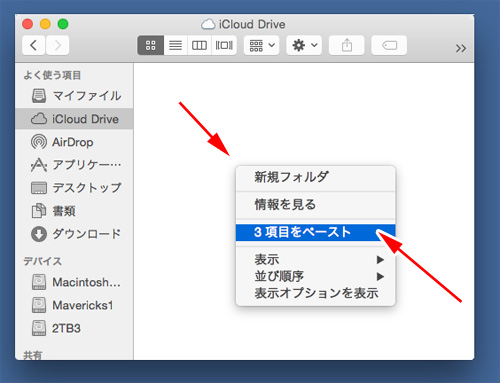The image size is (500, 383).
Task: Select iCloud Drive label in sidebar
Action: point(85,119)
